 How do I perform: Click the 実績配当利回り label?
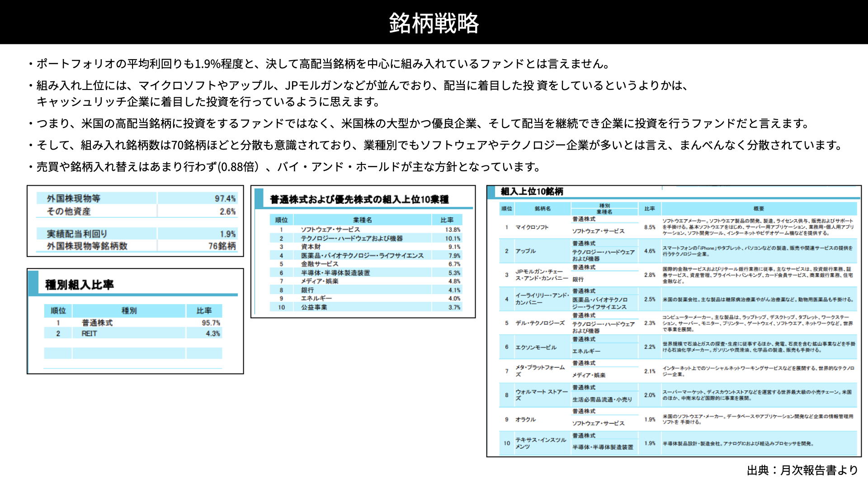tap(77, 234)
